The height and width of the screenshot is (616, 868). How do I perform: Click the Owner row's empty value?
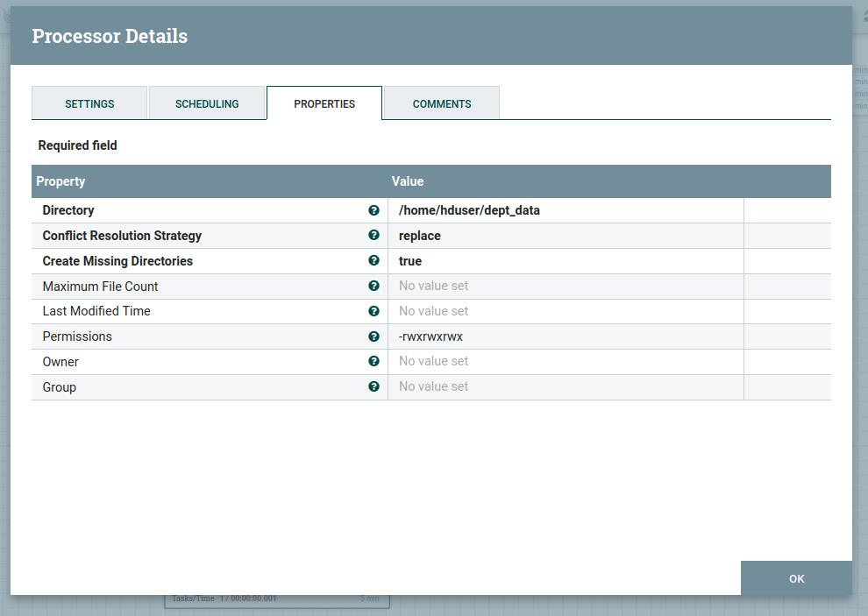[x=434, y=361]
